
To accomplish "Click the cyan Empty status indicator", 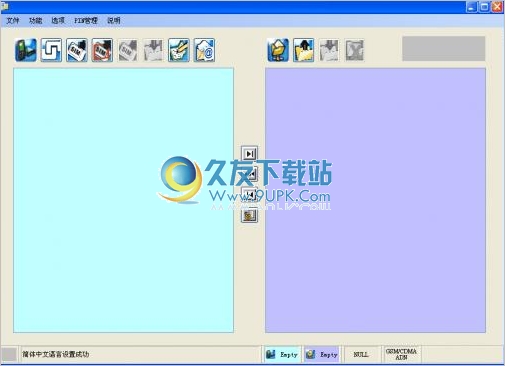I will click(x=282, y=354).
